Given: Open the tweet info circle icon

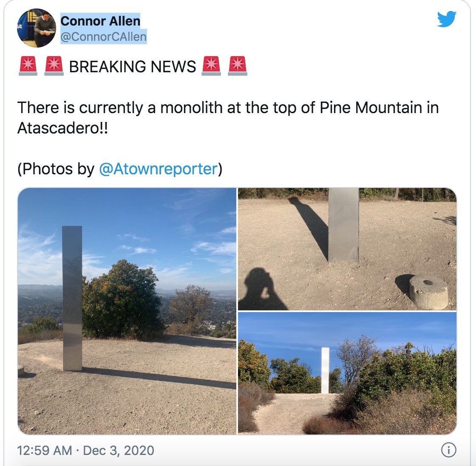Looking at the screenshot, I should pyautogui.click(x=448, y=450).
